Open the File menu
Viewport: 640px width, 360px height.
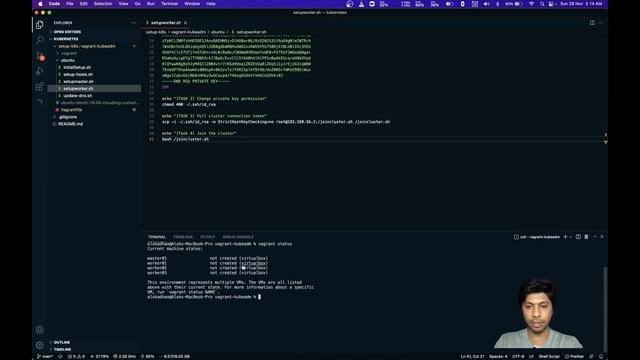click(x=70, y=4)
